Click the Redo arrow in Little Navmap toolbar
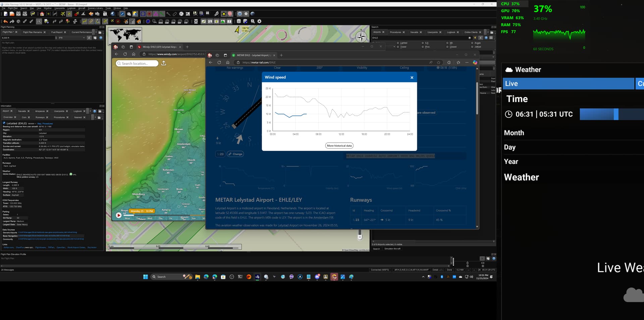 click(x=12, y=21)
